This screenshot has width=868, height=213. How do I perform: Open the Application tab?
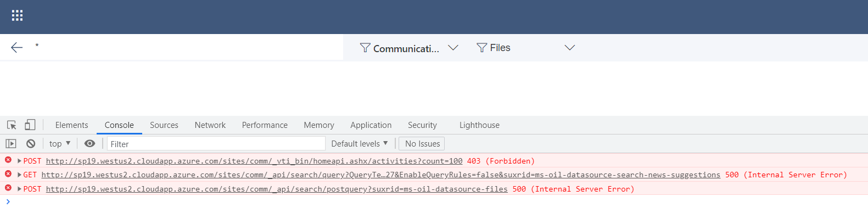tap(371, 125)
